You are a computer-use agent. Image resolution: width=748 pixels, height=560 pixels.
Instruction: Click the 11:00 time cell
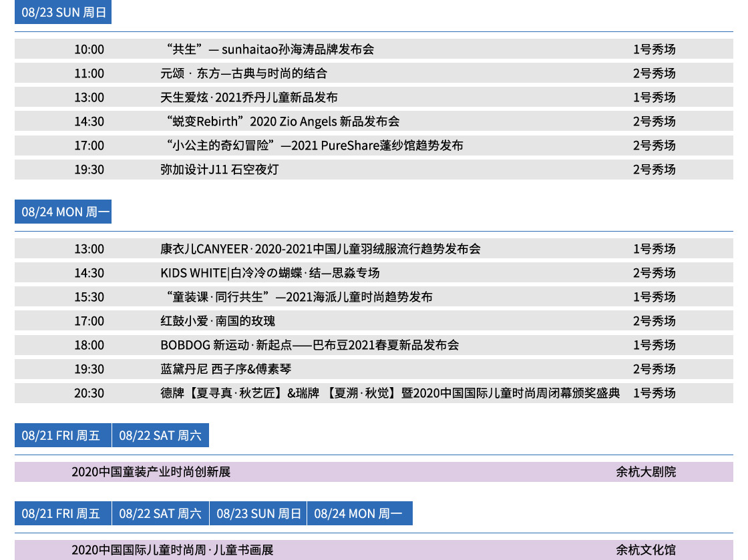click(x=89, y=73)
